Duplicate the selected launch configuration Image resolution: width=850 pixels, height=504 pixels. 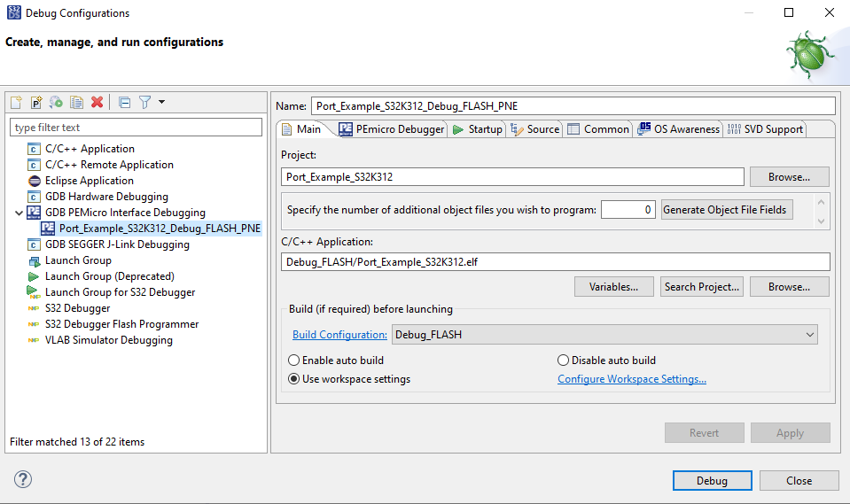pos(77,103)
